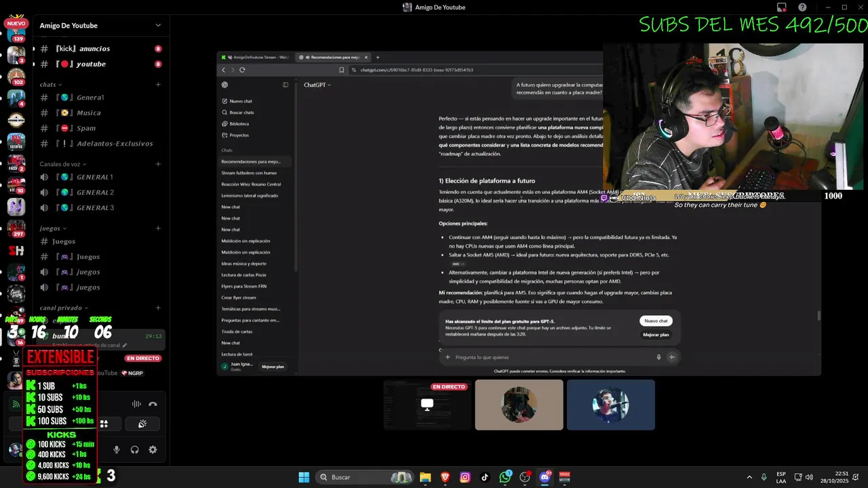Open the Juegos text channel with hash icon
This screenshot has width=868, height=488.
tap(100, 241)
